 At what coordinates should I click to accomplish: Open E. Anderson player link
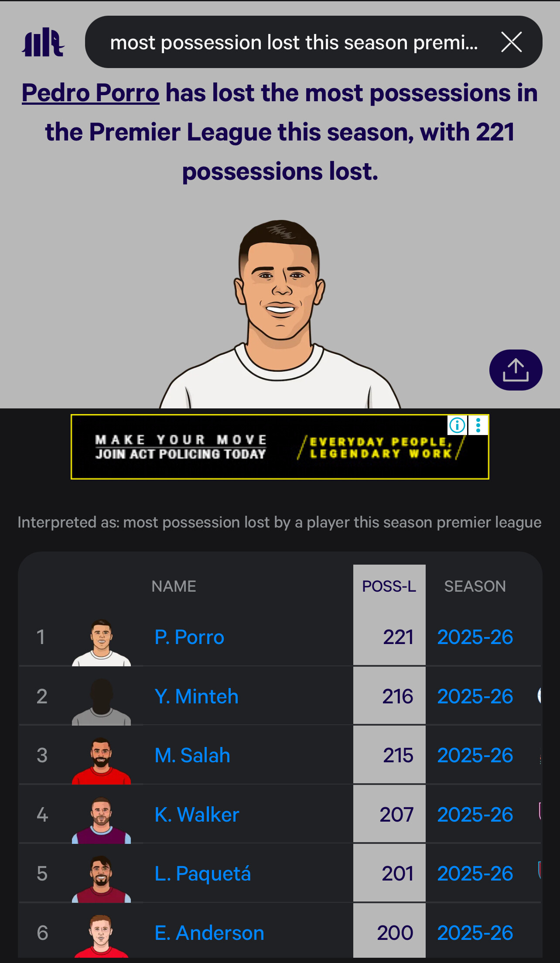point(209,933)
